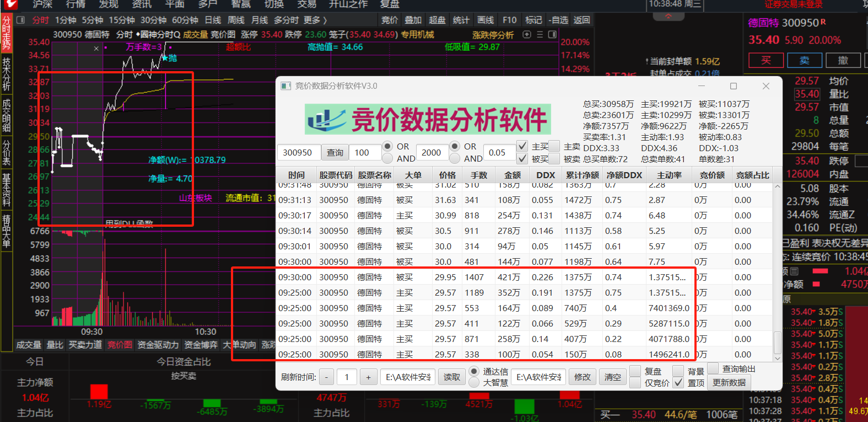Viewport: 868px width, 422px height.
Task: Enable the 主卖 checkbox
Action: click(x=554, y=146)
